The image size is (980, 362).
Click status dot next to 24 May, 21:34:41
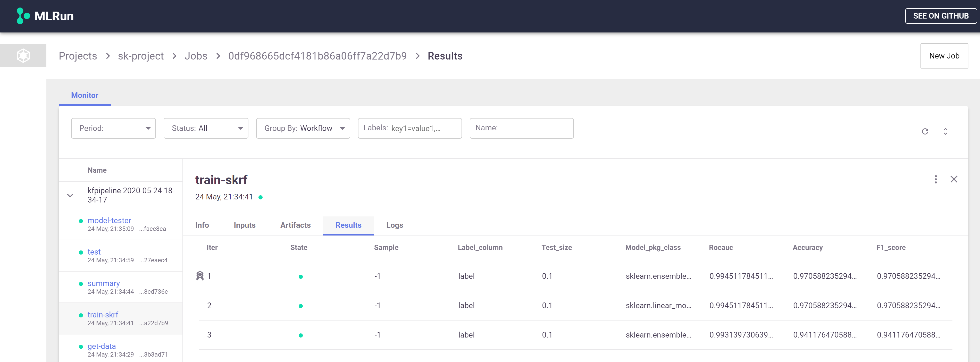point(261,197)
